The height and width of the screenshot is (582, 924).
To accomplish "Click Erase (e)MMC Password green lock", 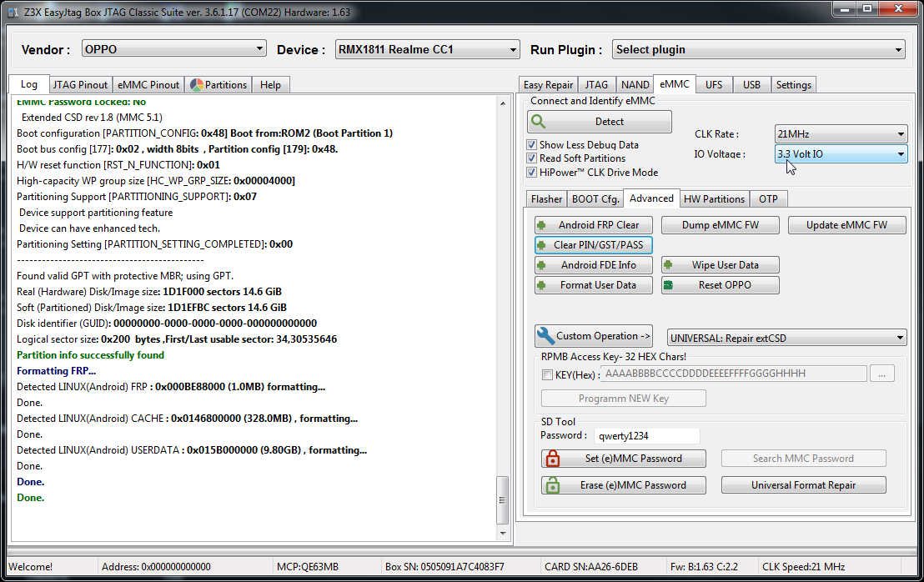I will 624,485.
